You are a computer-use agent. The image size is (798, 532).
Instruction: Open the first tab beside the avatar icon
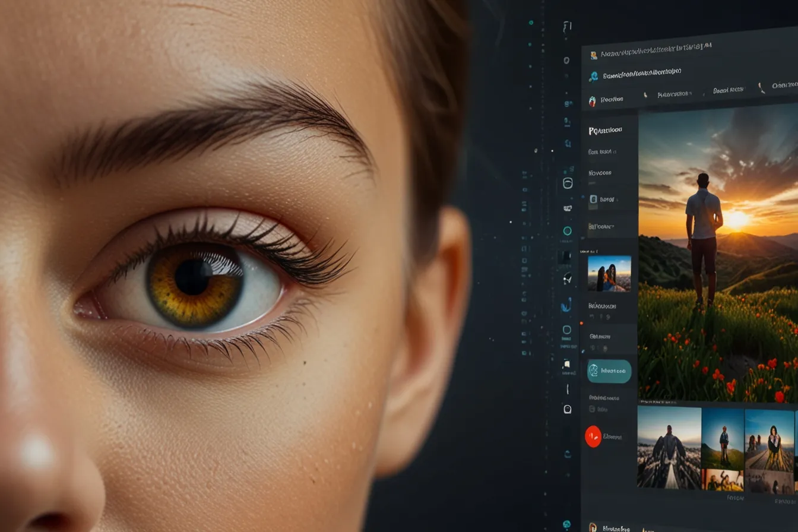(612, 100)
